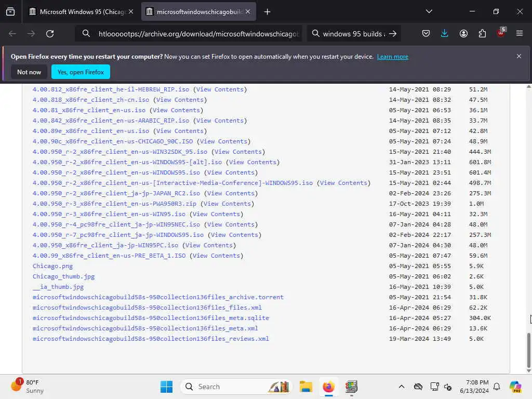532x399 pixels.
Task: Click the windows 95 builds search box
Action: point(353,34)
